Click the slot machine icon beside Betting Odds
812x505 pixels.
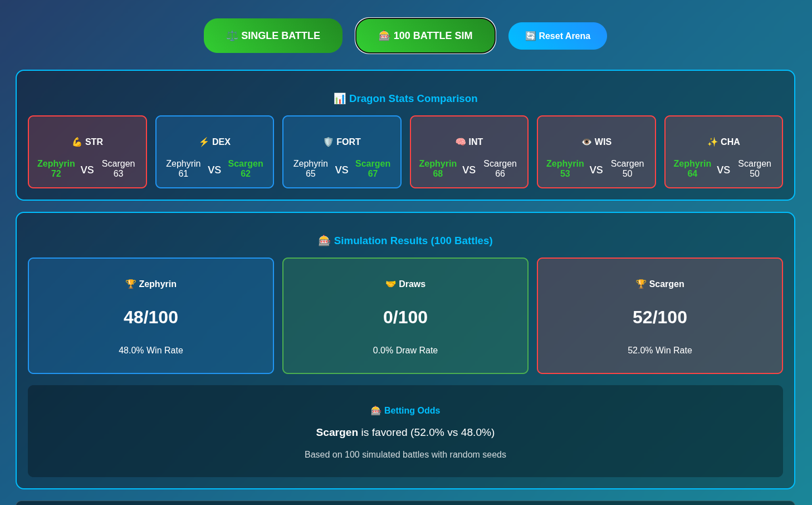pos(376,411)
